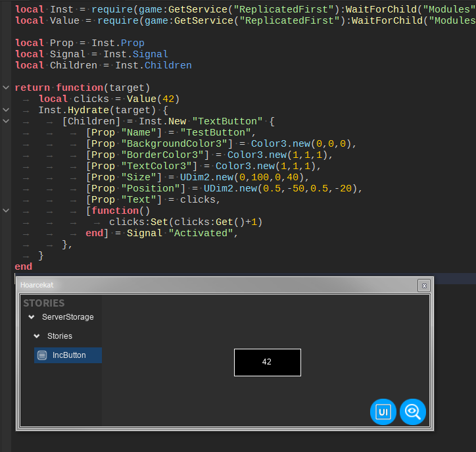Screen dimensions: 476x452
Task: Fold the [Children] code block
Action: point(6,121)
